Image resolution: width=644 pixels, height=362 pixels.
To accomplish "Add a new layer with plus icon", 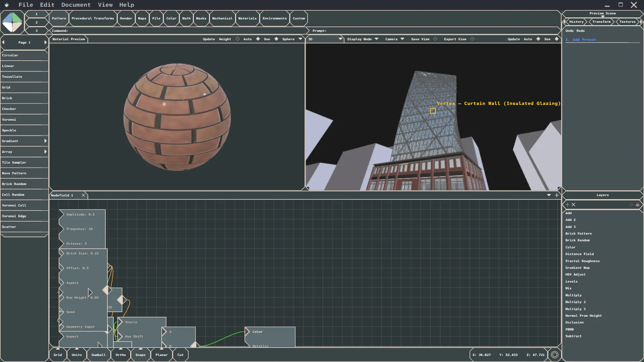I will [568, 204].
